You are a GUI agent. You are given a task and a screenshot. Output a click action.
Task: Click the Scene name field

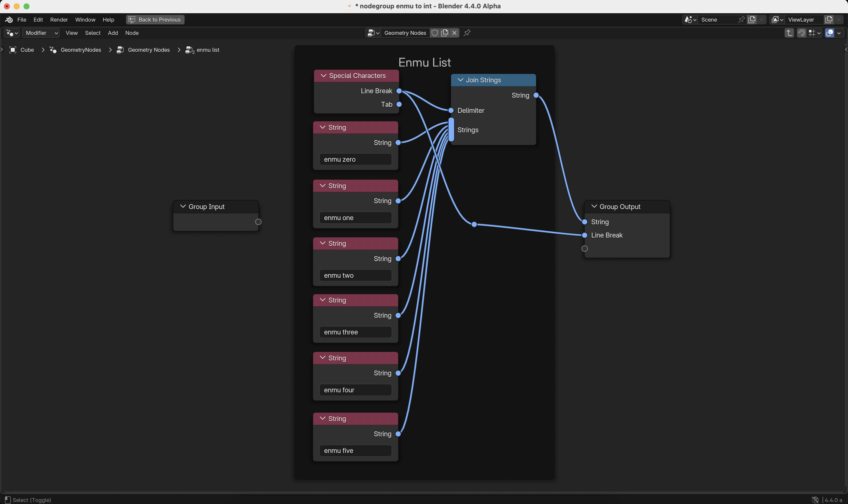[718, 20]
